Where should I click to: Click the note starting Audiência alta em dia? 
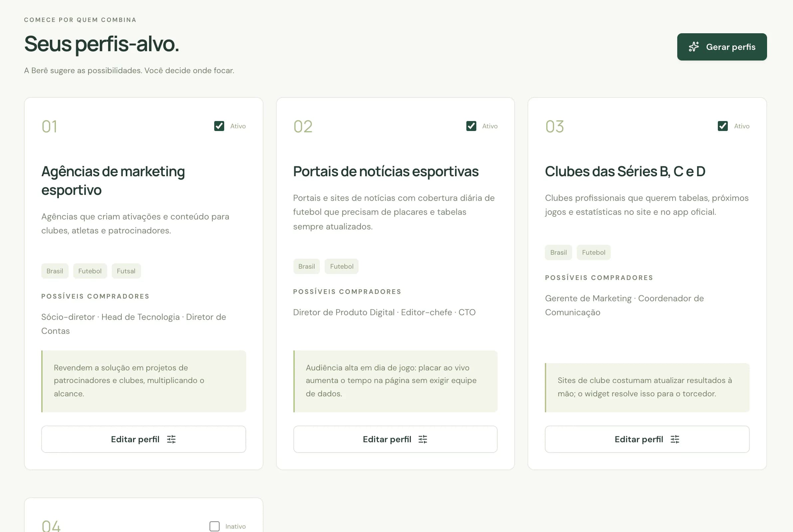click(395, 381)
